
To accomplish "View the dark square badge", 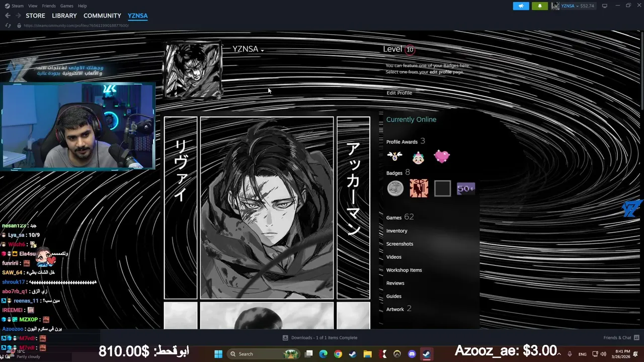I will pos(442,188).
